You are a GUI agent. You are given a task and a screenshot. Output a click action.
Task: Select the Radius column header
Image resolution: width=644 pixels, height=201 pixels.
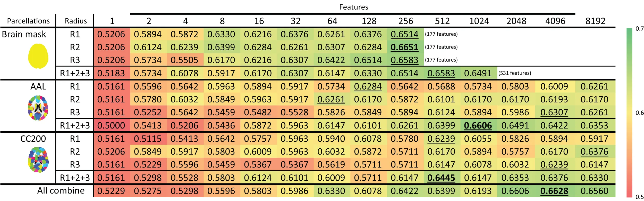[x=76, y=21]
